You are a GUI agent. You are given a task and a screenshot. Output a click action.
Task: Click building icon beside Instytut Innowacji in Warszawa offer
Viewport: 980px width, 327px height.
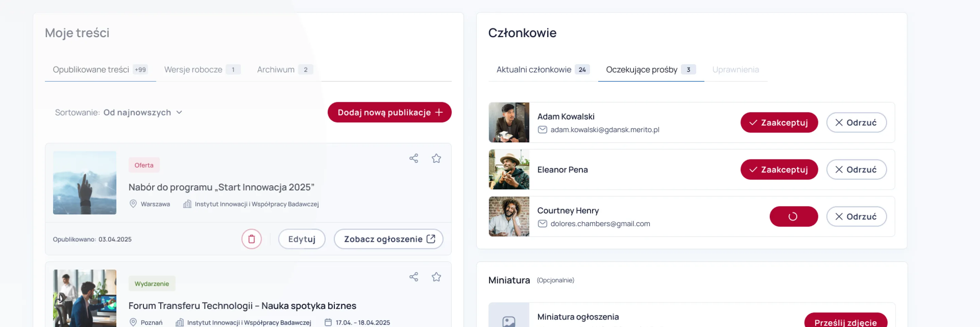click(x=187, y=204)
